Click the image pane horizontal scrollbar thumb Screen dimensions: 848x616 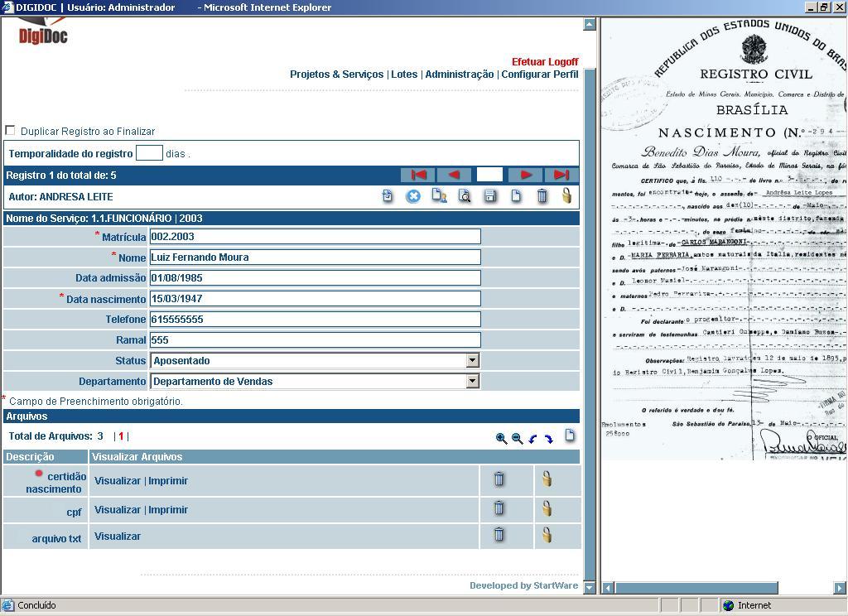point(696,587)
